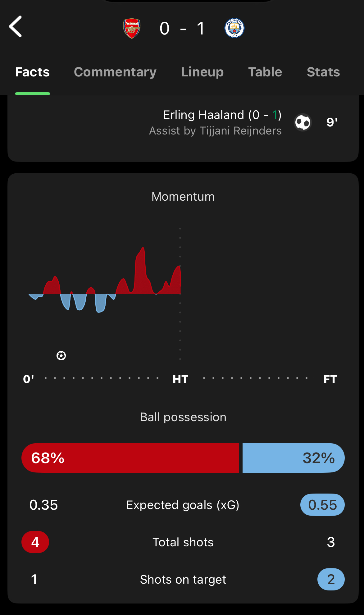Tap the FT label on momentum timeline

pyautogui.click(x=330, y=379)
